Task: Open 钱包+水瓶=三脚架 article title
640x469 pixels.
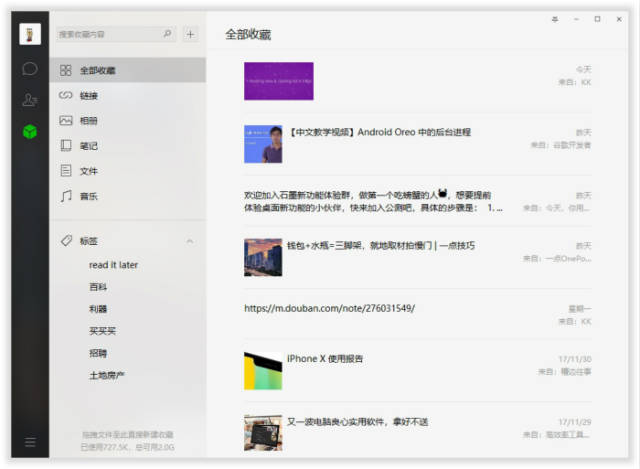Action: point(381,246)
